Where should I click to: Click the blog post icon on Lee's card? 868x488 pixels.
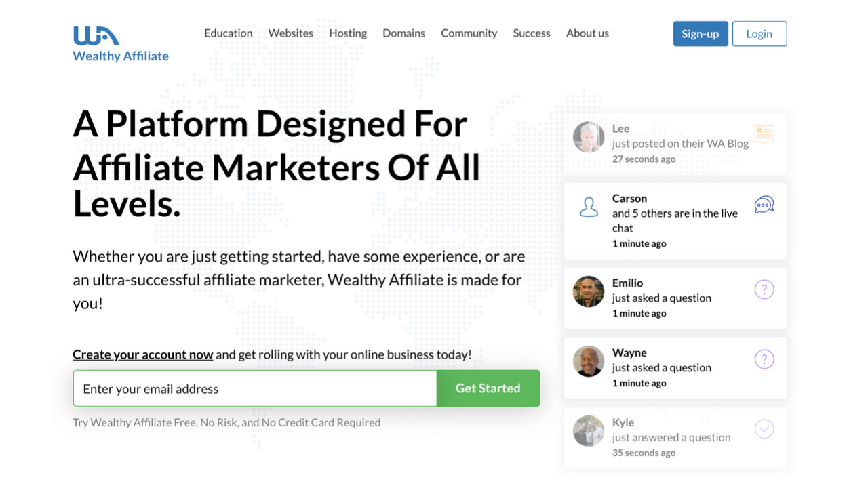click(764, 134)
